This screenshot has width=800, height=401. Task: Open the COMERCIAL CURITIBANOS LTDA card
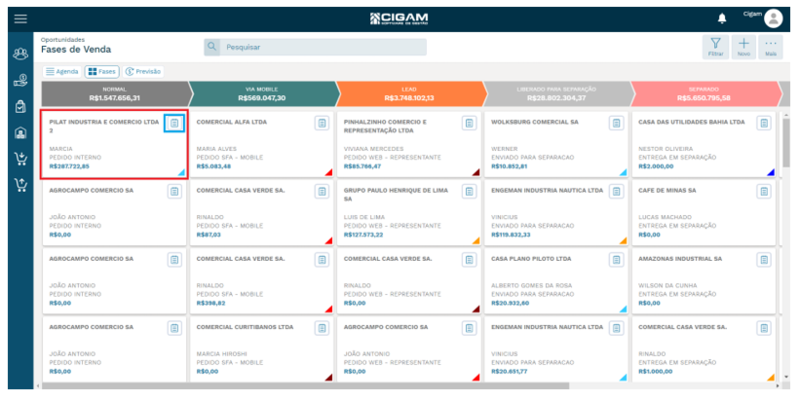262,349
